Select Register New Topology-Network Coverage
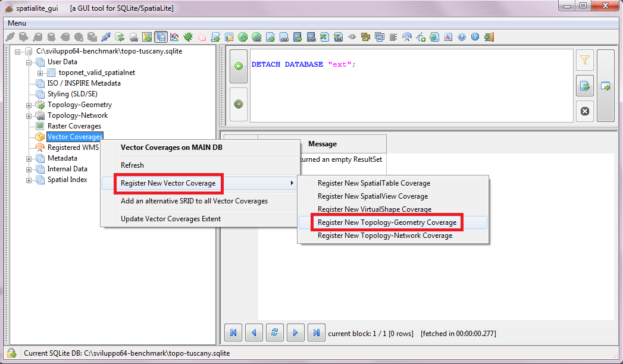623x364 pixels. 393,236
